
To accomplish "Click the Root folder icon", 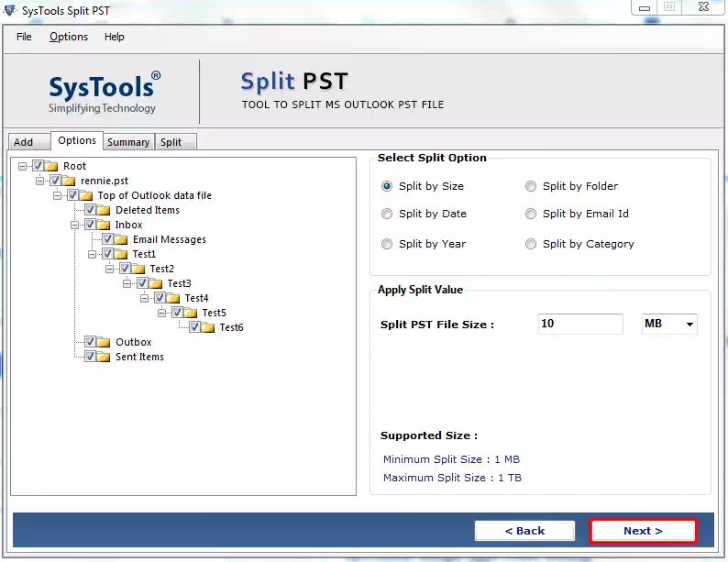I will pyautogui.click(x=51, y=166).
